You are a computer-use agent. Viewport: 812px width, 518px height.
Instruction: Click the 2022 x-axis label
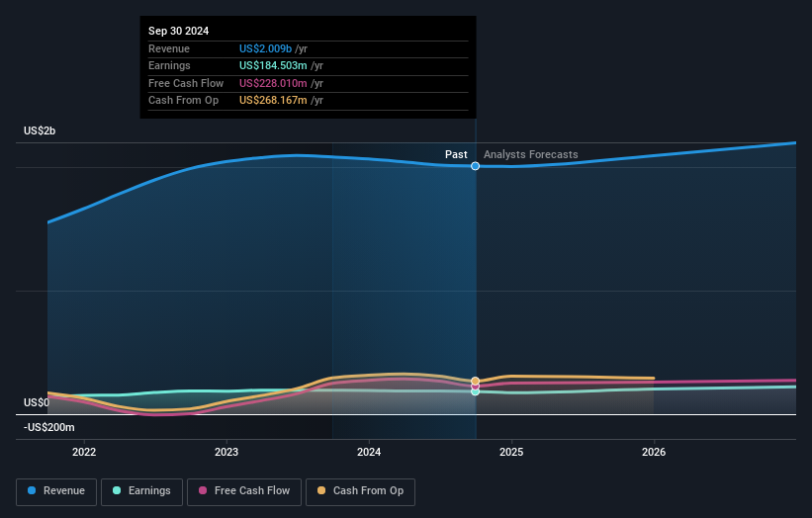pyautogui.click(x=84, y=452)
